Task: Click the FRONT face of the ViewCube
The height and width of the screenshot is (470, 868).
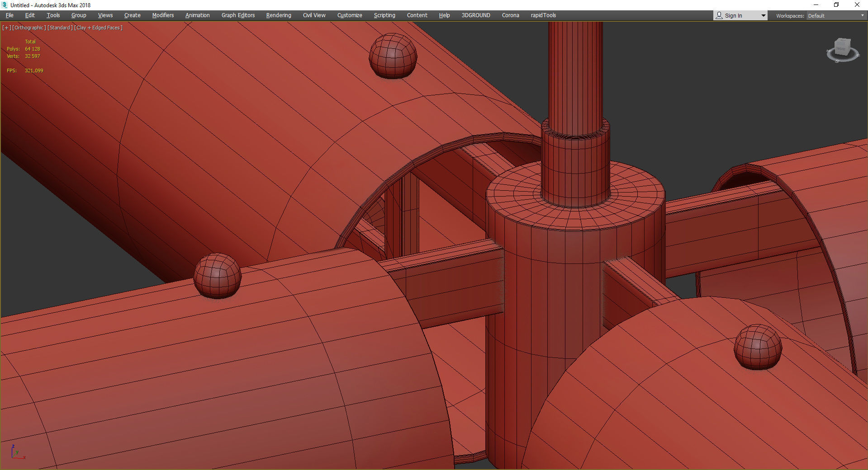Action: (841, 50)
